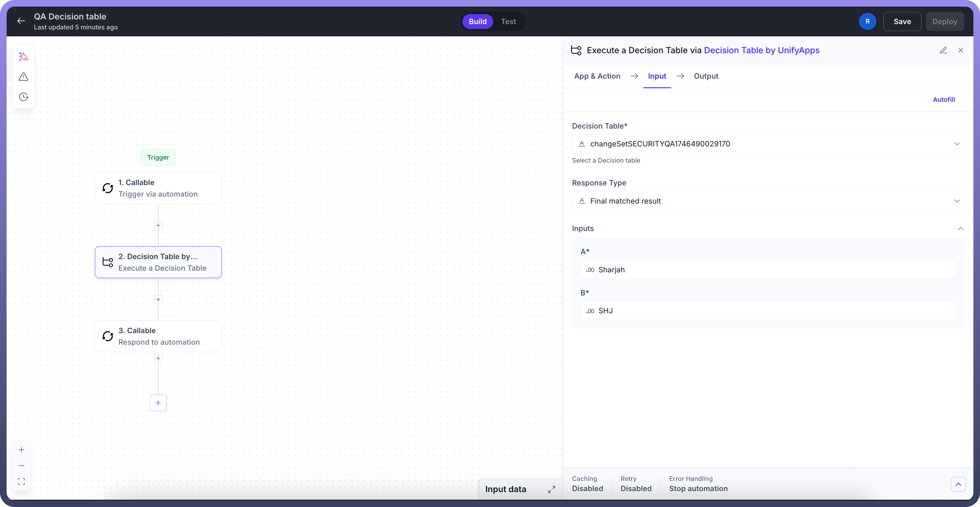This screenshot has width=980, height=507.
Task: Click the Autofill link
Action: (x=943, y=99)
